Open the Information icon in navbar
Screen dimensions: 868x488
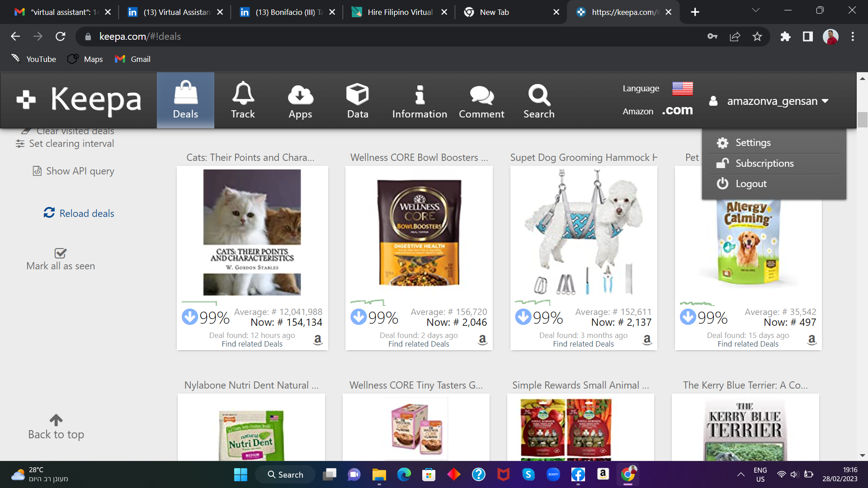(x=420, y=94)
